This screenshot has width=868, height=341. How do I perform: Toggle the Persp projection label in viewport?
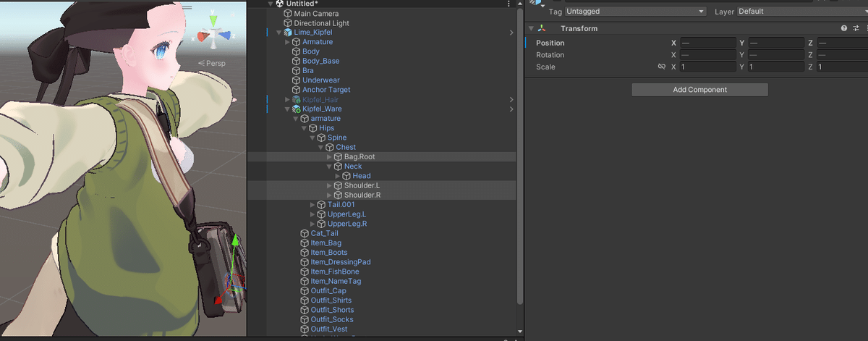point(212,64)
